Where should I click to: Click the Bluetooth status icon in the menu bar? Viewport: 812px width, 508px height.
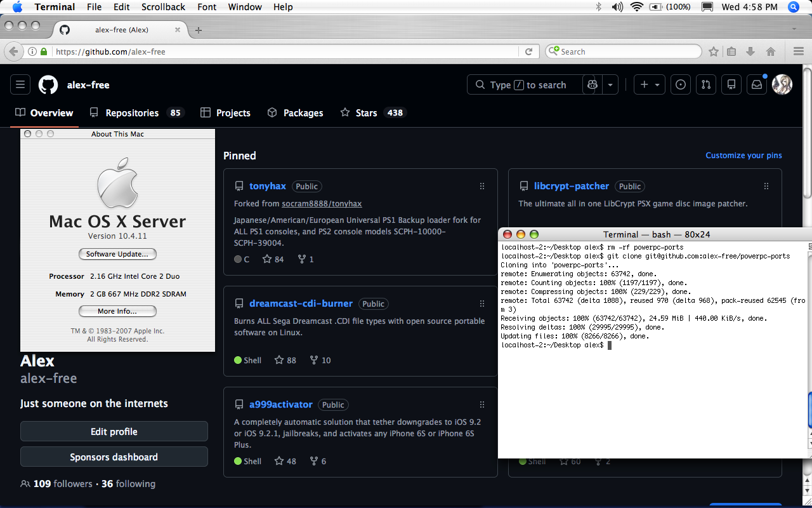(x=598, y=7)
